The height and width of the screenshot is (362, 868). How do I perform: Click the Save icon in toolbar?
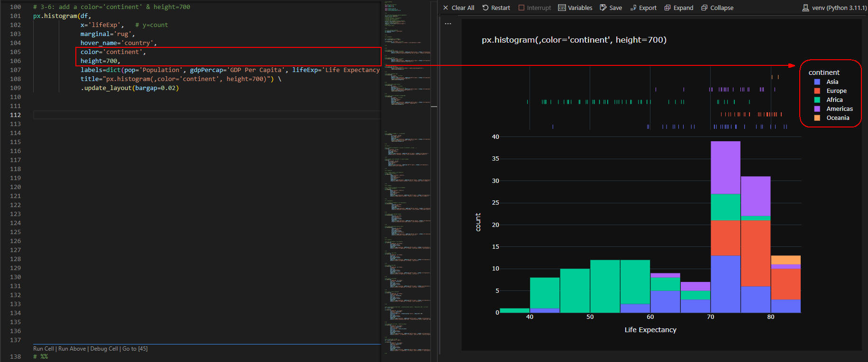coord(603,8)
